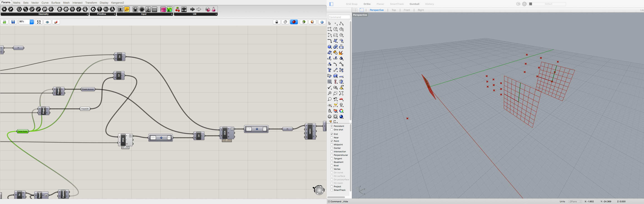
Task: Select the Rhino Lock padlock tool
Action: 330,111
